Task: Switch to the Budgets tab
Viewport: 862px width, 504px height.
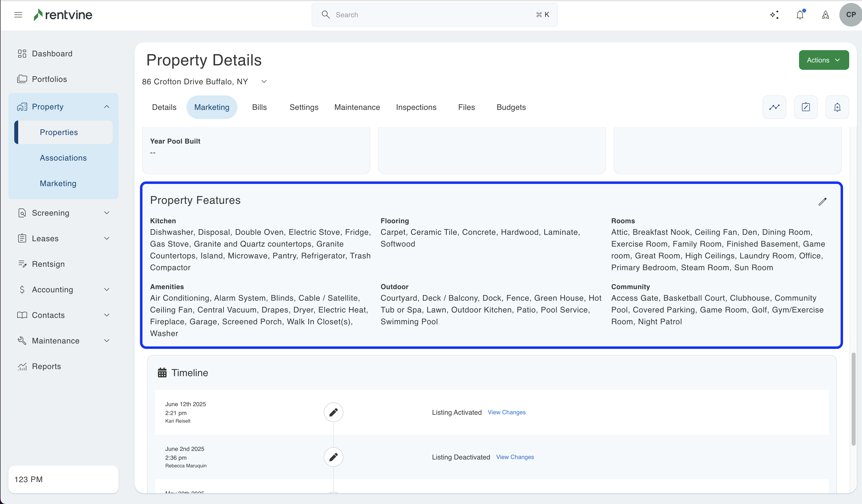Action: point(511,107)
